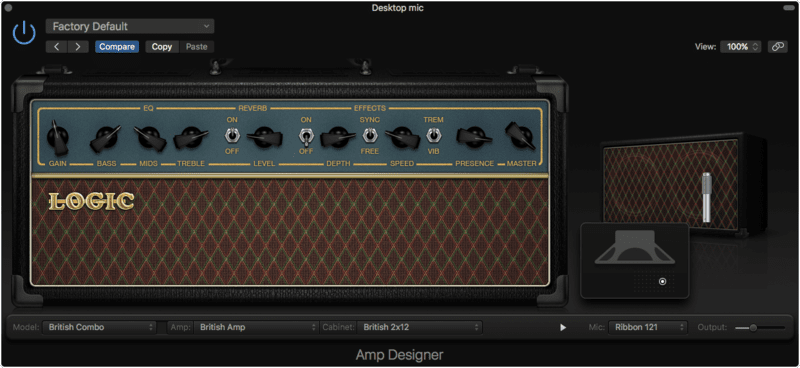Toggle the Effects On/Off switch
Viewport: 800px width, 368px height.
pos(306,137)
